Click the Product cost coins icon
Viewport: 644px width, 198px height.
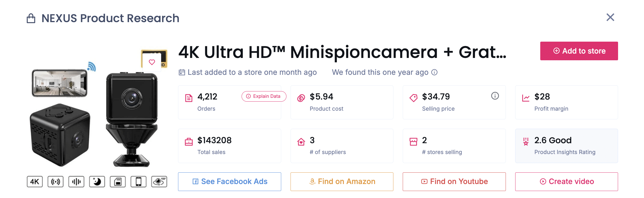[301, 98]
